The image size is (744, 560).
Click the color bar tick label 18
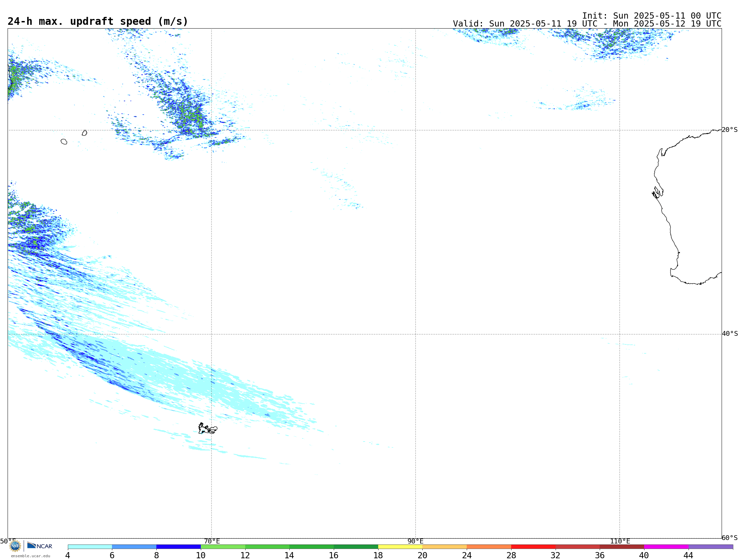click(x=378, y=555)
